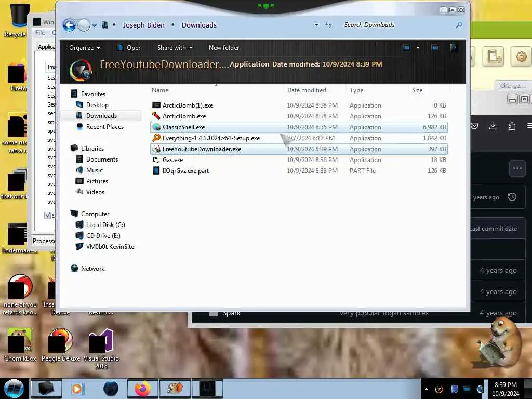Image resolution: width=532 pixels, height=399 pixels.
Task: Open address bar history dropdown arrow
Action: [x=316, y=25]
